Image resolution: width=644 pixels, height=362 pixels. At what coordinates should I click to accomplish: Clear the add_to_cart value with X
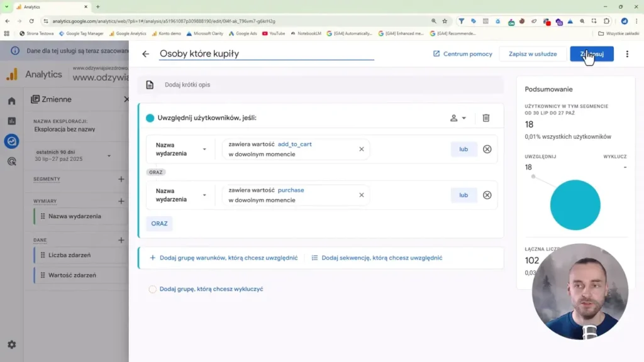tap(362, 149)
